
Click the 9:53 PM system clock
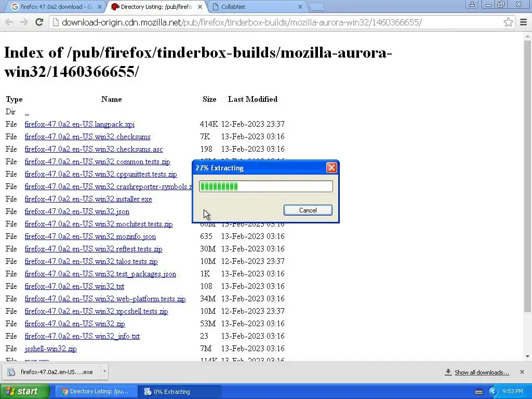pos(513,392)
